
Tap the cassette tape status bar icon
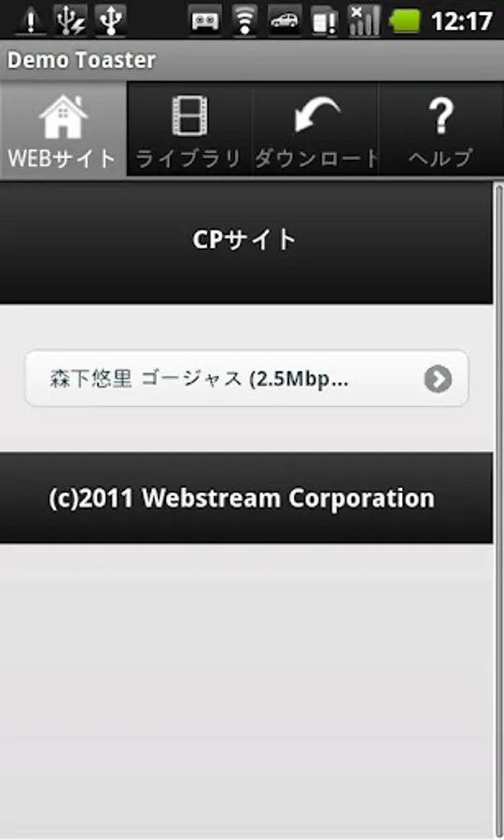(205, 21)
